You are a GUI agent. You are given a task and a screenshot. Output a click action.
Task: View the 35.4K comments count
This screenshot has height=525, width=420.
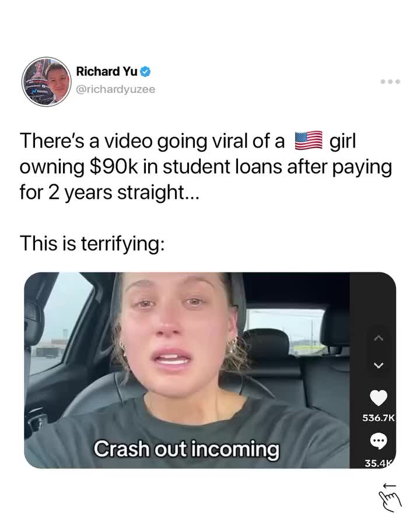[380, 463]
